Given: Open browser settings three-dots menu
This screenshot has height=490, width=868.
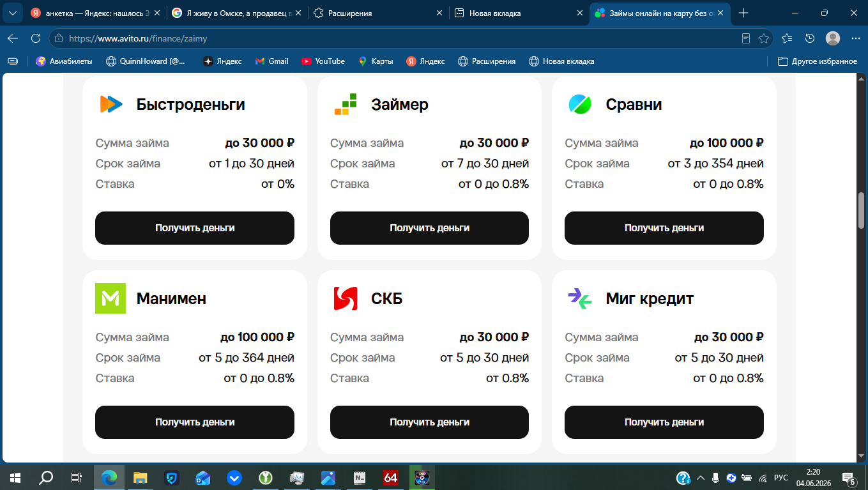Looking at the screenshot, I should tap(856, 38).
